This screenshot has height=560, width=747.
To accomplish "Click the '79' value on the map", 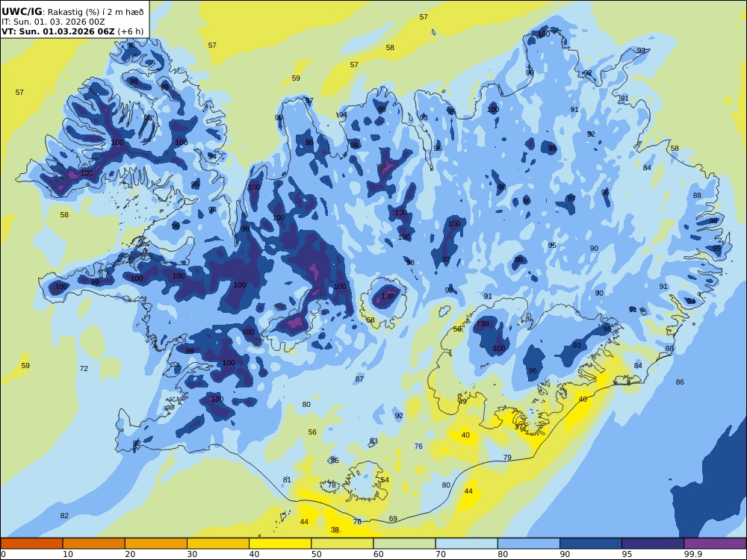I will 507,458.
